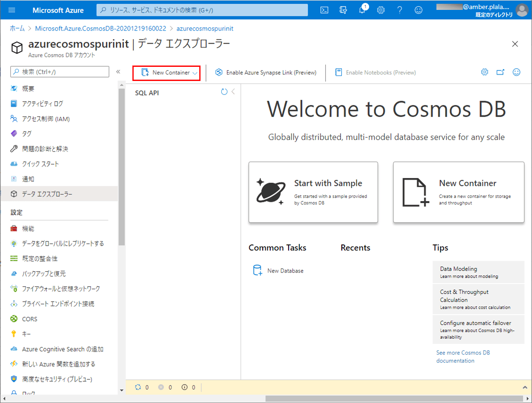Click the feedback smiley in header

coord(419,10)
